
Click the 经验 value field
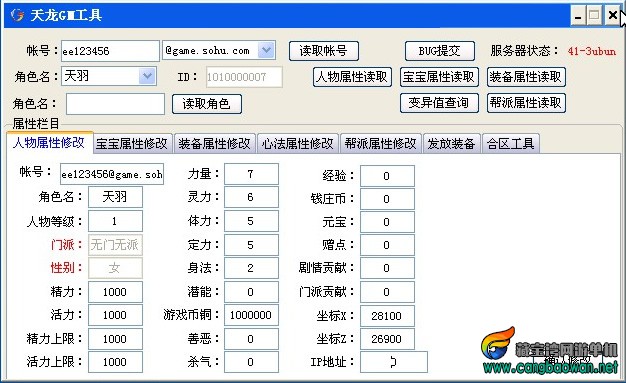click(387, 176)
